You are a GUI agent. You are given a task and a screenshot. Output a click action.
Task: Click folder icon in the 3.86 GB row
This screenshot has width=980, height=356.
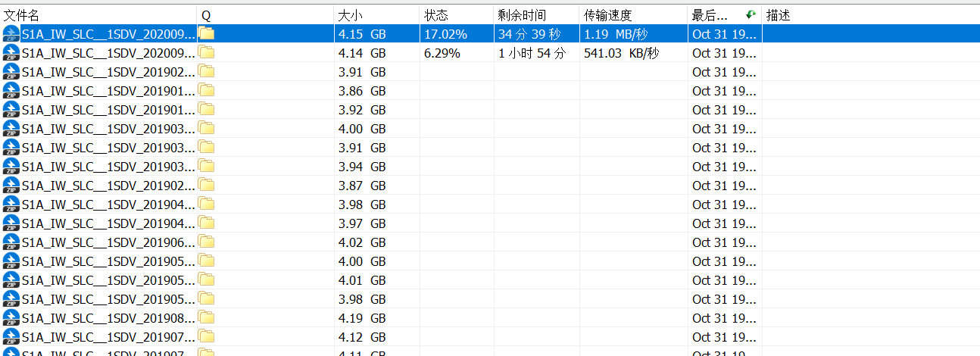click(x=207, y=90)
